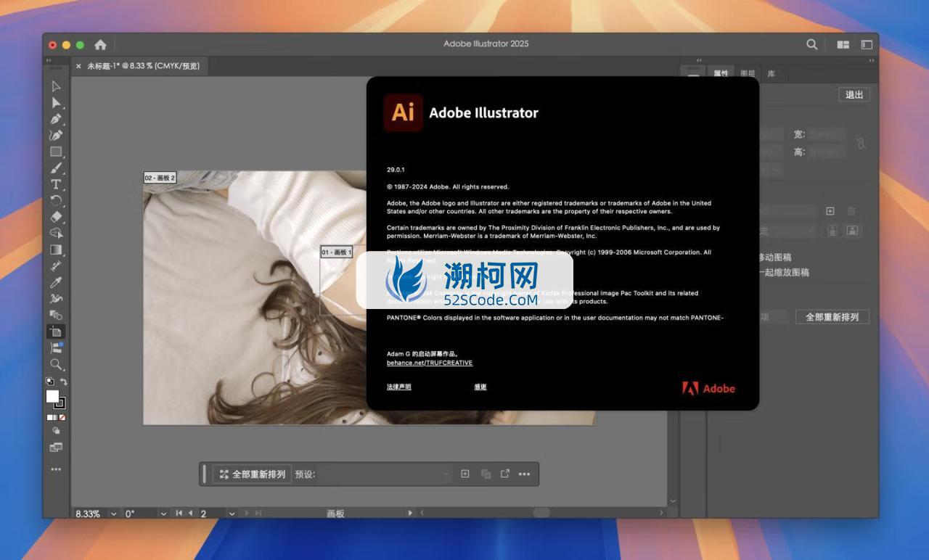Click the 02 - 画板 2 artboard label
This screenshot has height=560, width=929.
[x=160, y=178]
